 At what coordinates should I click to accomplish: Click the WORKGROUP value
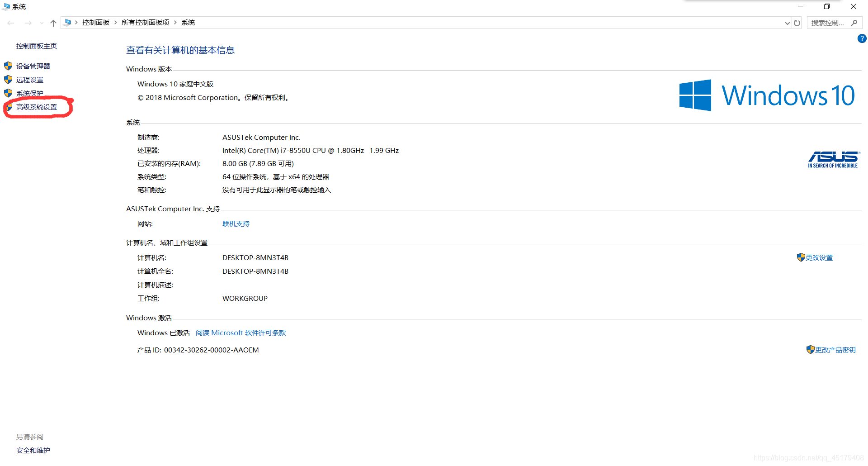pyautogui.click(x=245, y=298)
